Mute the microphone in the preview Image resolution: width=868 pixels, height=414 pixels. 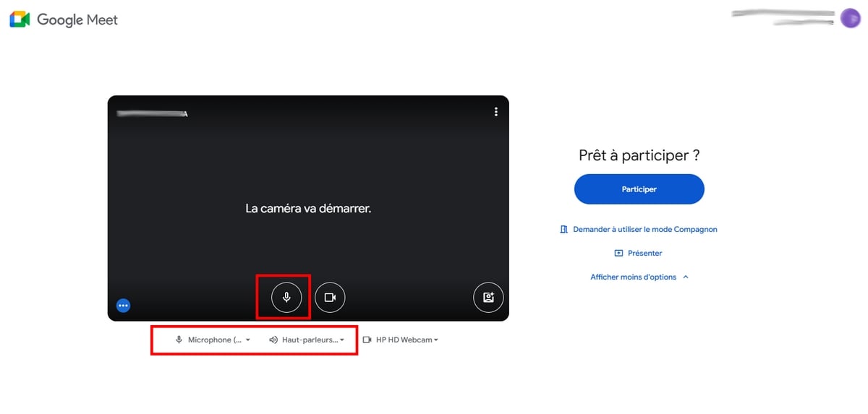pyautogui.click(x=286, y=297)
